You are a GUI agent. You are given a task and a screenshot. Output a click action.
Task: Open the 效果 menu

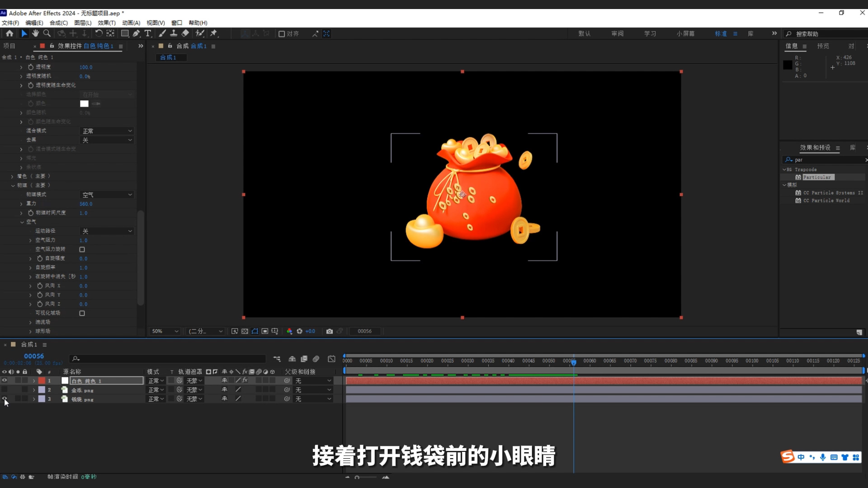(x=106, y=23)
